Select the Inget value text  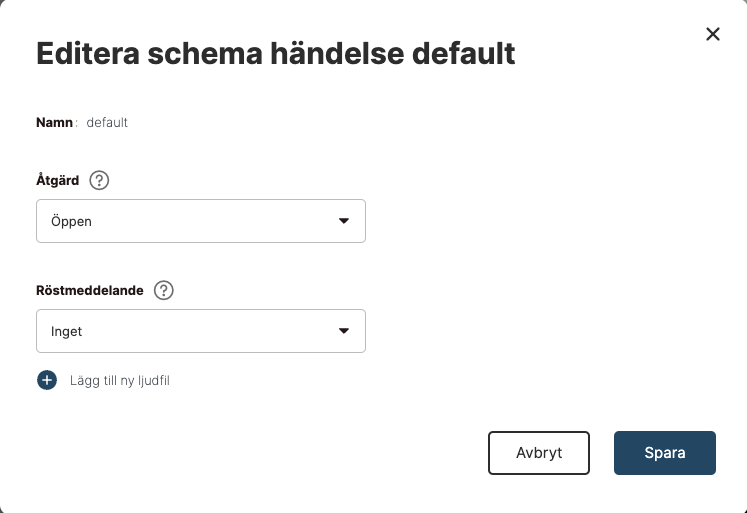[x=66, y=332]
